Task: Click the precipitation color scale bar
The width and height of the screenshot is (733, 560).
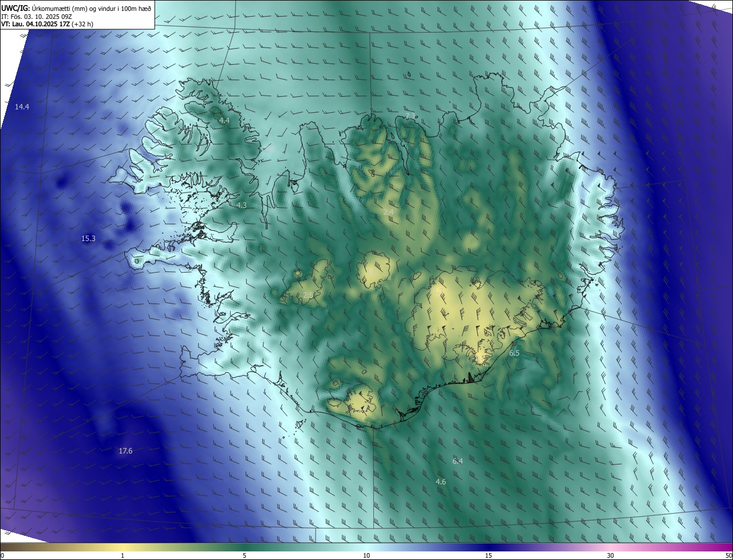Action: (x=366, y=547)
